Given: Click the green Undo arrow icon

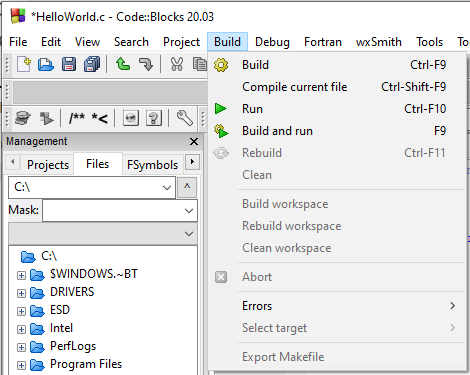Looking at the screenshot, I should [123, 64].
